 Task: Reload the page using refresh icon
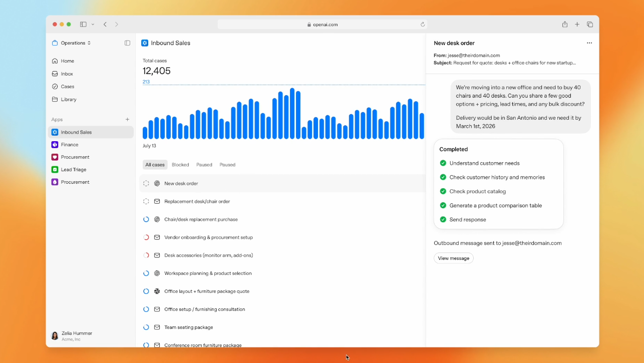423,25
